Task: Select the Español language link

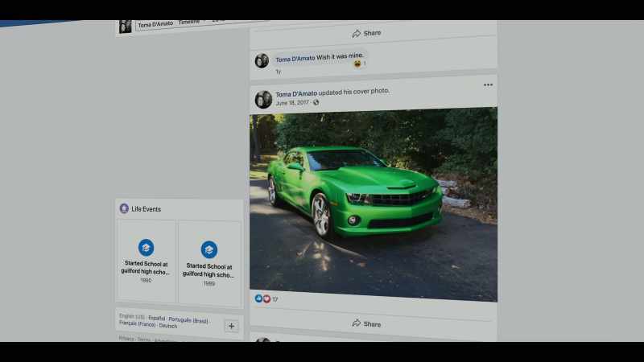Action: pos(156,318)
